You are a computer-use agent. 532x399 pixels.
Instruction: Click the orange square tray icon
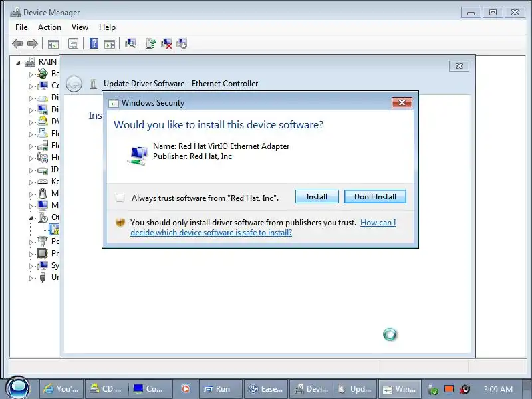tap(449, 389)
